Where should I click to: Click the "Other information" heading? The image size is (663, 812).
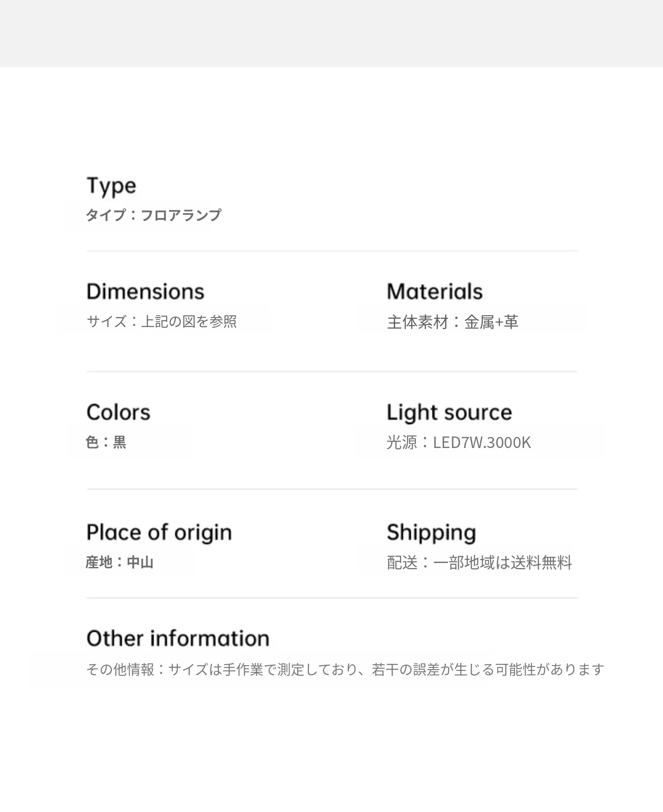(178, 639)
